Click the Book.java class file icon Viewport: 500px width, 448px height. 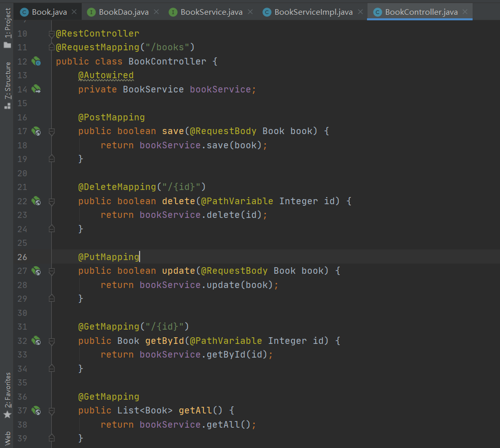coord(24,12)
